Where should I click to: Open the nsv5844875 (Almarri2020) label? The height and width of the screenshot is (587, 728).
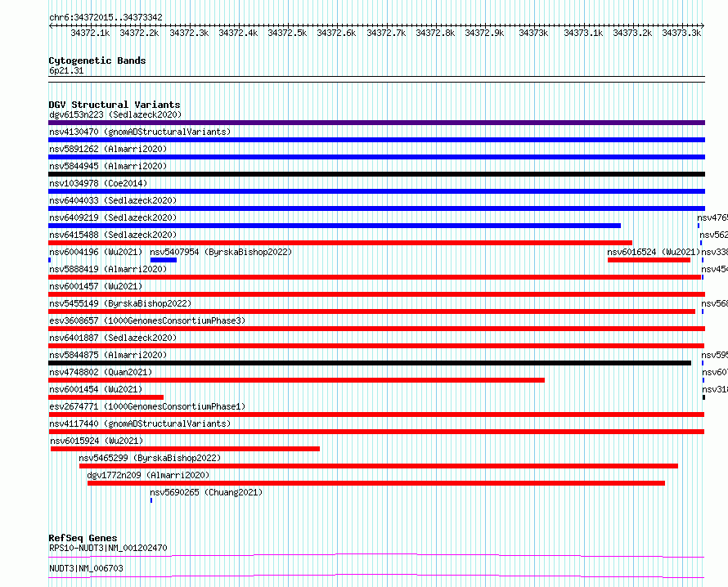(x=108, y=355)
